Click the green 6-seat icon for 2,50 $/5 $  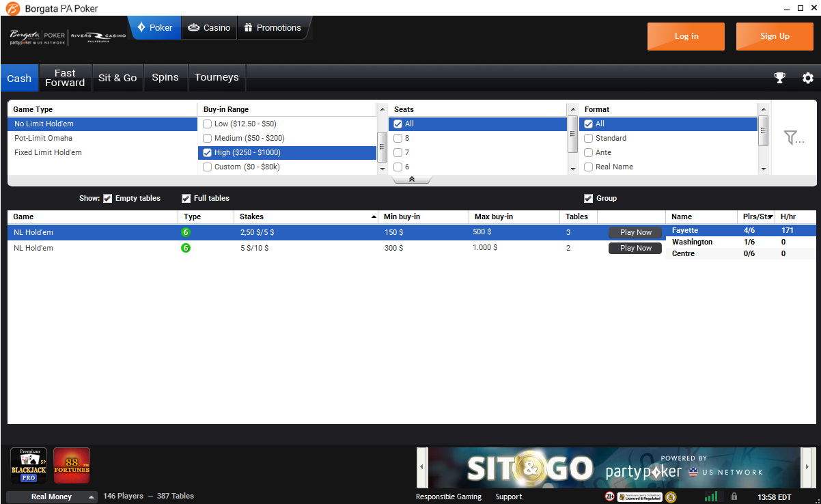186,232
